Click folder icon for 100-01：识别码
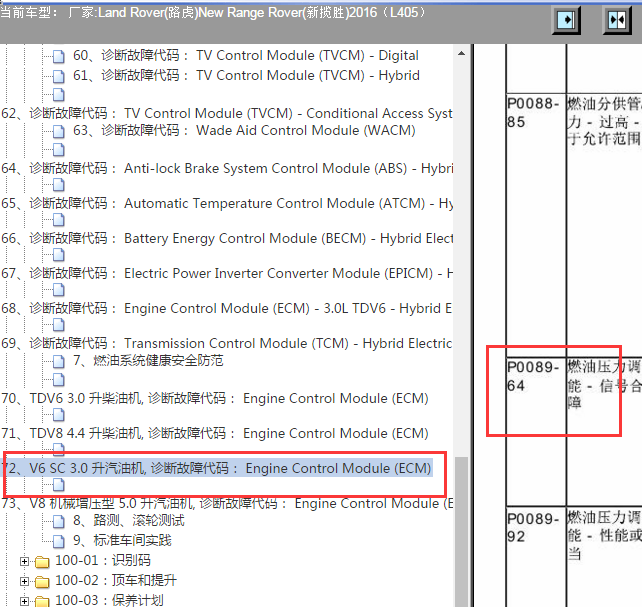642x607 pixels. (x=42, y=561)
